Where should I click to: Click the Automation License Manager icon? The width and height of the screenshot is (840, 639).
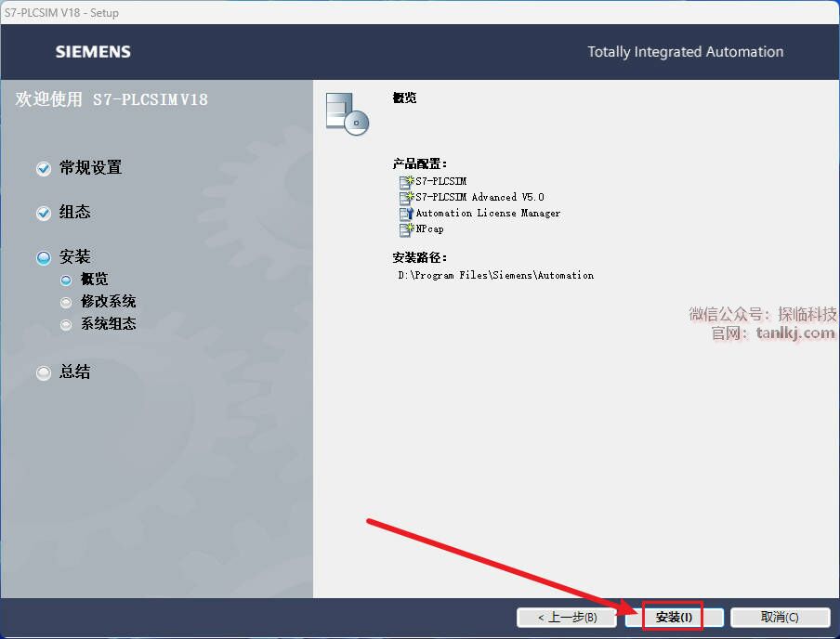(407, 214)
